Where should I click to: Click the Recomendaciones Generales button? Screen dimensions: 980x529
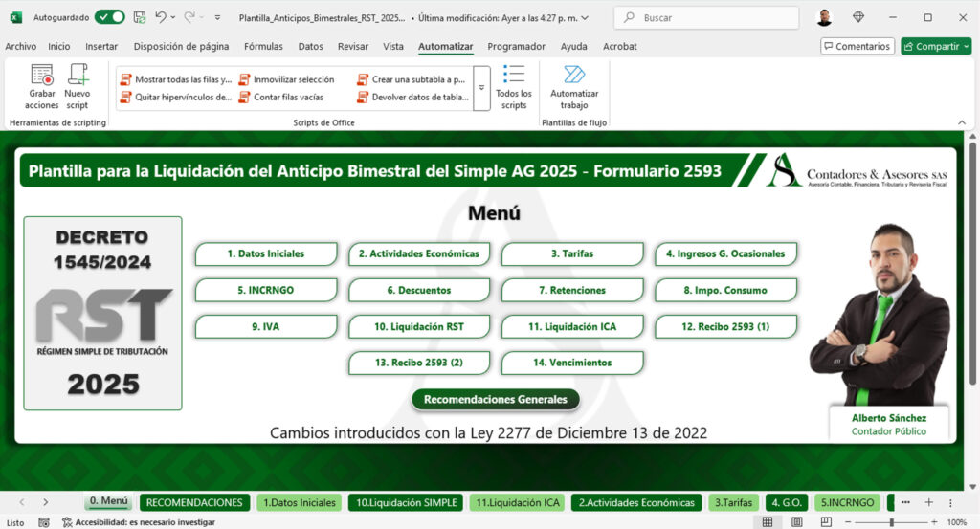pyautogui.click(x=495, y=400)
